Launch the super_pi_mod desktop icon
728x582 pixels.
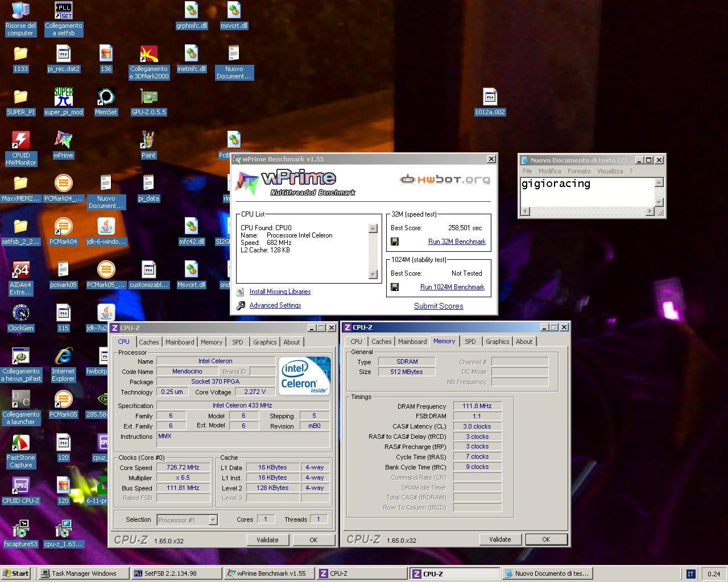point(63,102)
